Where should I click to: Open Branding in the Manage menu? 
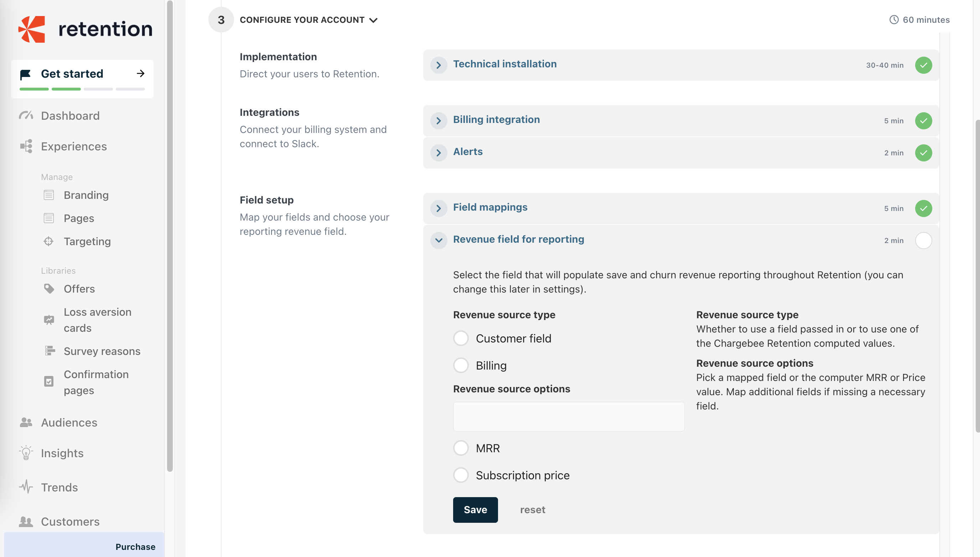86,195
